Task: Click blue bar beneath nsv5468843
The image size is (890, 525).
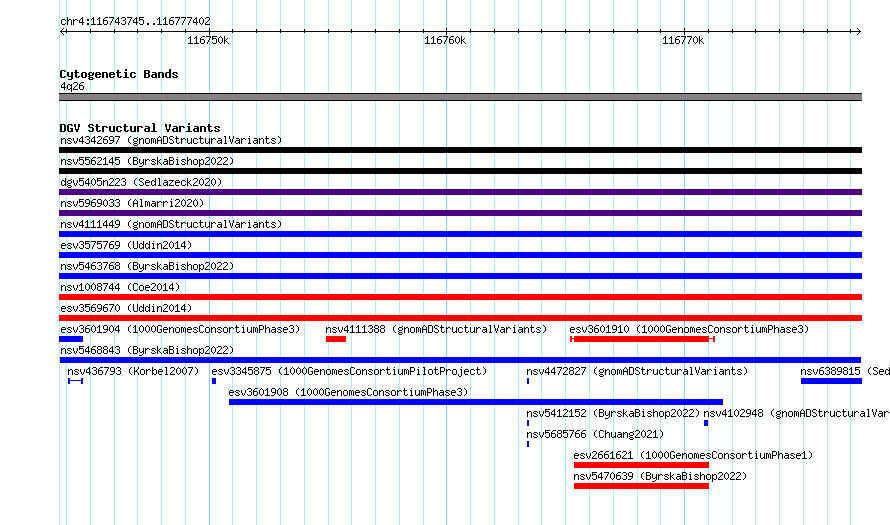Action: [x=460, y=360]
